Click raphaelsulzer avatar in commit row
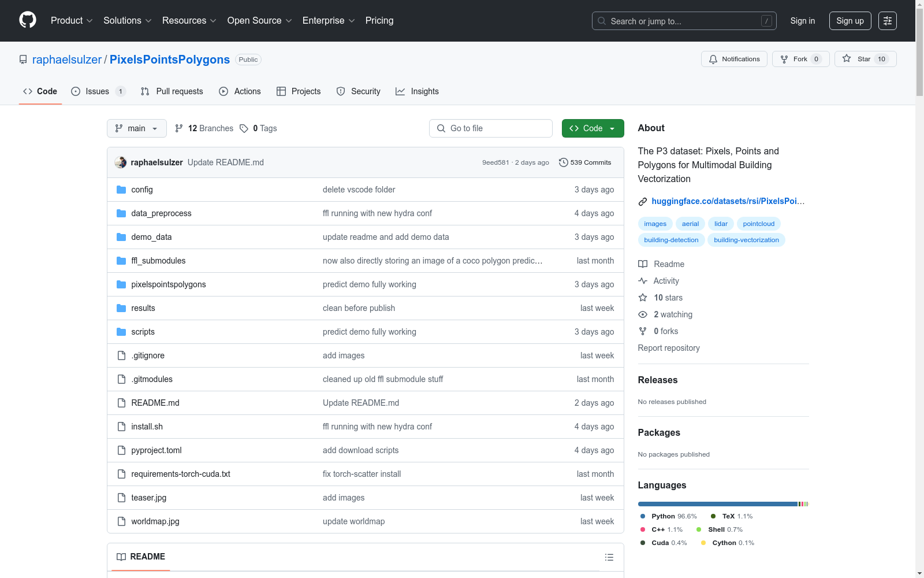The image size is (924, 578). 121,162
